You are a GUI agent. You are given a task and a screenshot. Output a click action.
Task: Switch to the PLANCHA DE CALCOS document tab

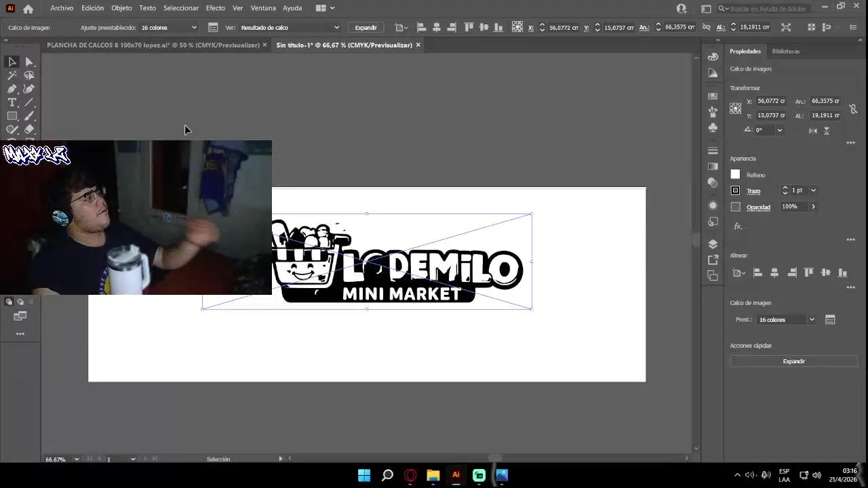pyautogui.click(x=153, y=45)
